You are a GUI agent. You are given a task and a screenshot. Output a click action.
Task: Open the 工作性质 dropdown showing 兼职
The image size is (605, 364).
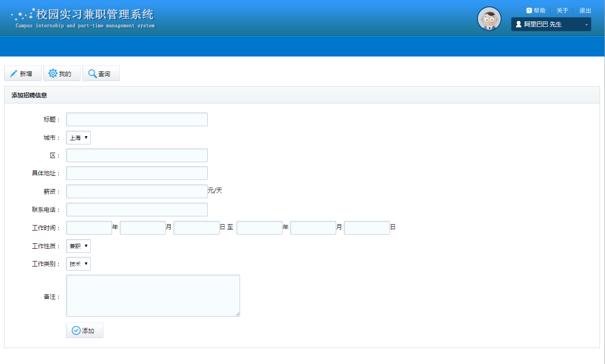[x=78, y=246]
